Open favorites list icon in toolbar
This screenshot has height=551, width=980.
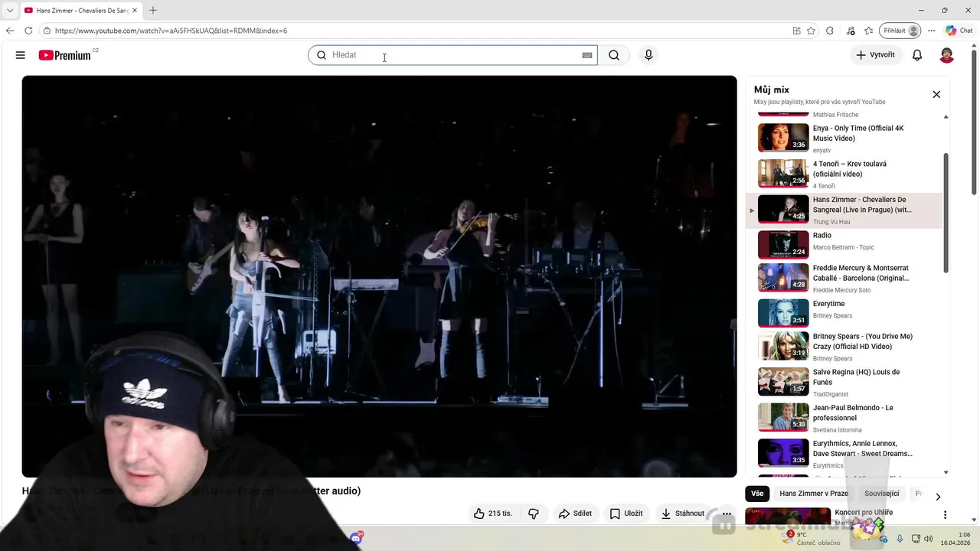pos(869,31)
